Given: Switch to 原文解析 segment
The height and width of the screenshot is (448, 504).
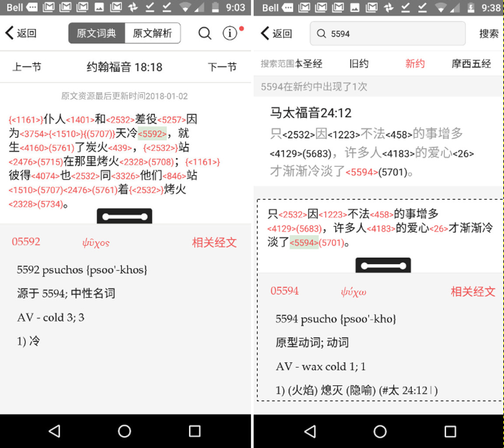Looking at the screenshot, I should (x=152, y=33).
